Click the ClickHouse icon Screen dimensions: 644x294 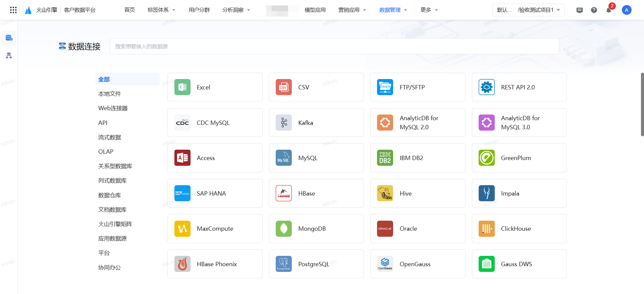[487, 229]
